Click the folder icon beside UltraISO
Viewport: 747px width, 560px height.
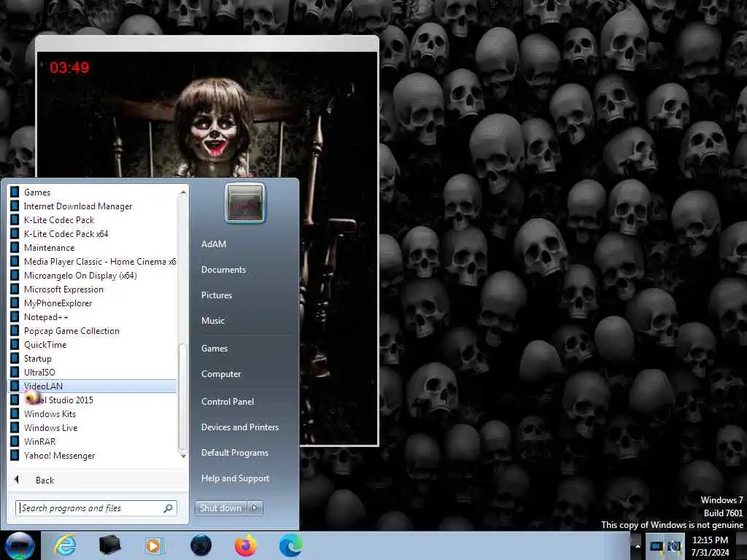[x=15, y=372]
